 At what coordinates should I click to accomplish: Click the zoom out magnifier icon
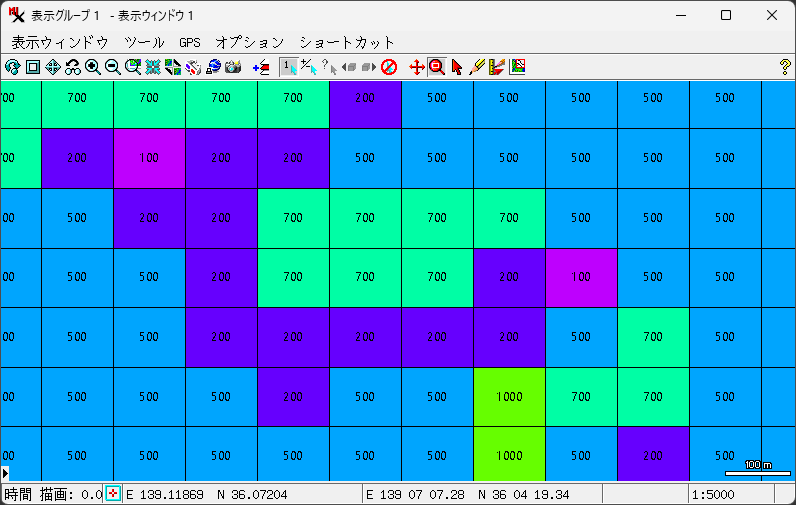click(113, 67)
